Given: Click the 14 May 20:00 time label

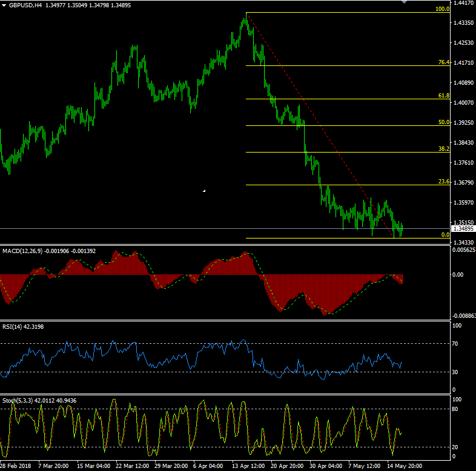Looking at the screenshot, I should click(406, 466).
